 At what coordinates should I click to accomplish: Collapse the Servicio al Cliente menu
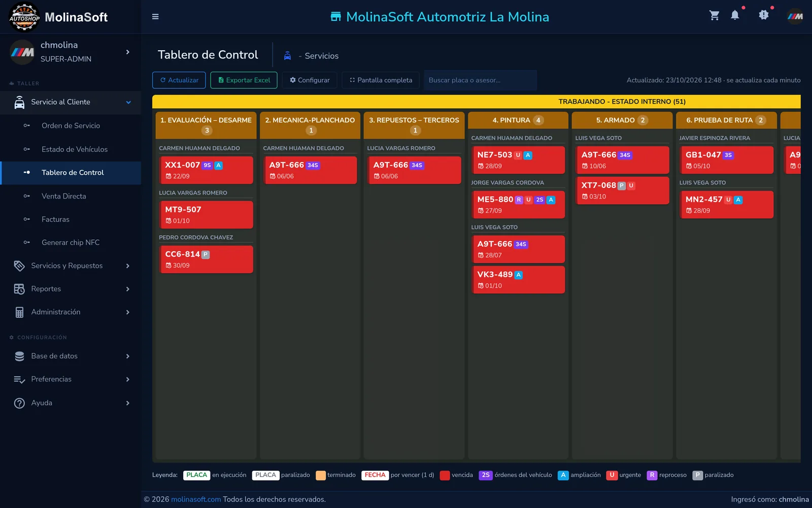pyautogui.click(x=128, y=102)
